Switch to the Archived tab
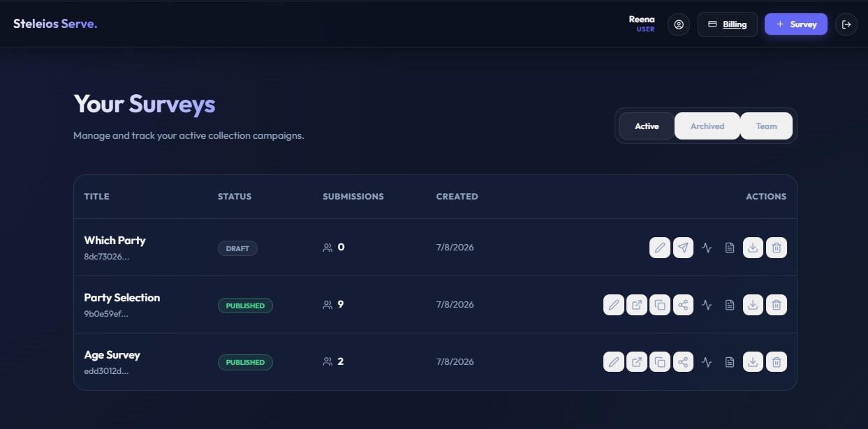 [707, 126]
